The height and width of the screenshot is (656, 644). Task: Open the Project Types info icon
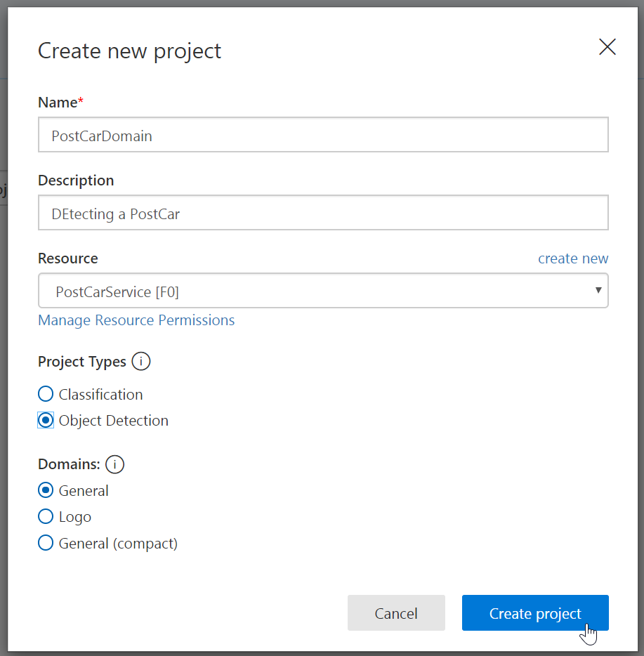tap(141, 362)
